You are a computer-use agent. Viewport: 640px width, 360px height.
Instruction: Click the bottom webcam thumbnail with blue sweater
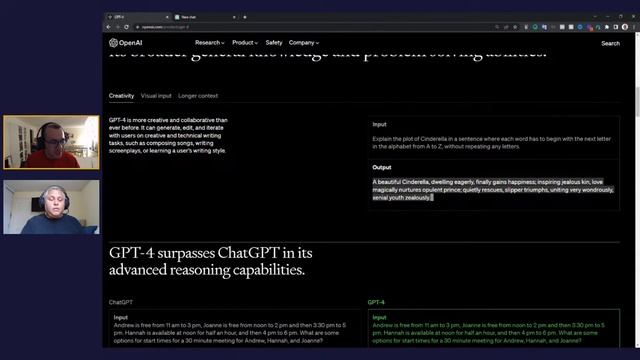51,207
